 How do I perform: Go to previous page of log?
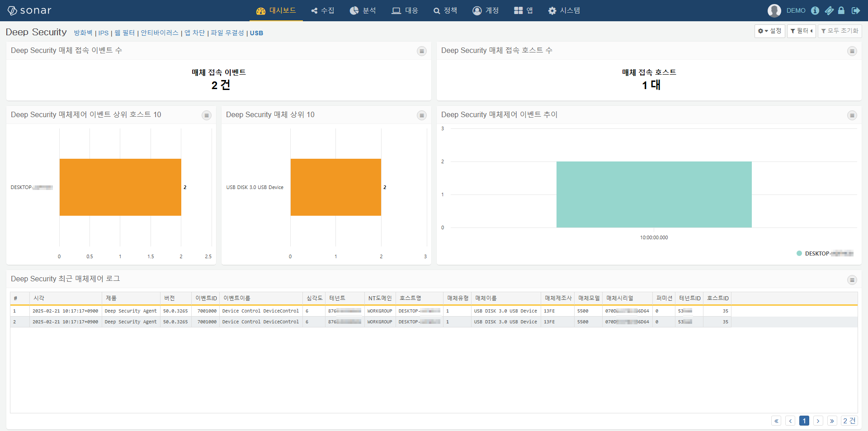click(790, 421)
